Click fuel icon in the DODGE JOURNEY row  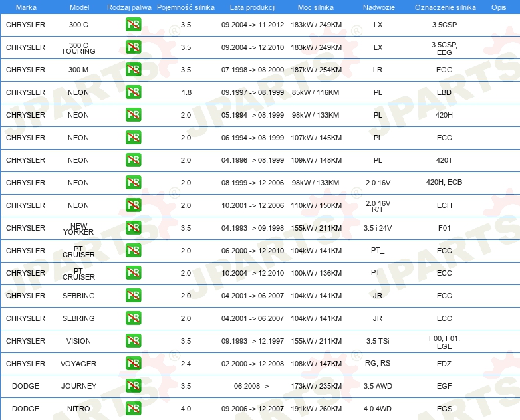click(133, 385)
